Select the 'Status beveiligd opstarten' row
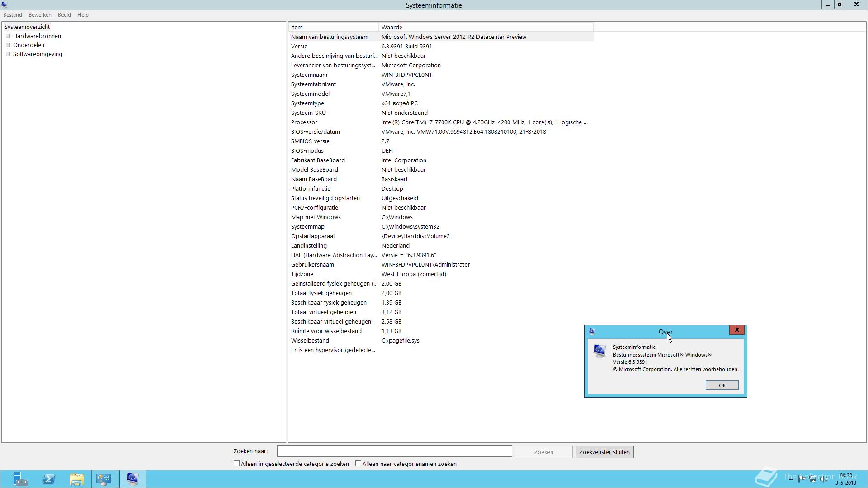Screen dimensions: 868x488 [x=441, y=198]
